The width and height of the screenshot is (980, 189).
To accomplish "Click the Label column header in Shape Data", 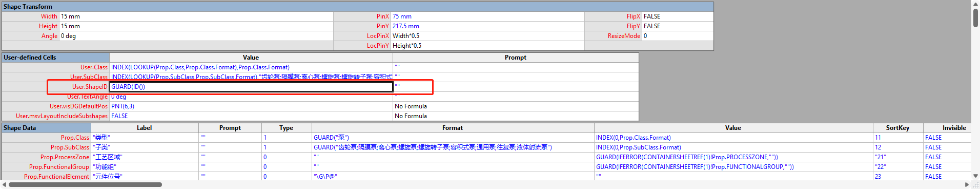I will click(145, 128).
